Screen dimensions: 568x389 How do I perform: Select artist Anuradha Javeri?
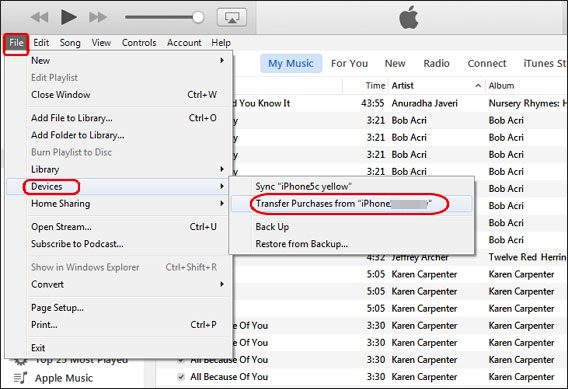pos(425,103)
